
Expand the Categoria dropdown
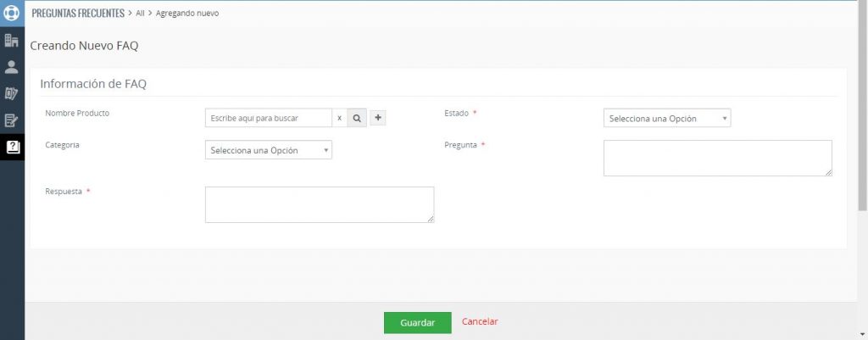point(268,150)
